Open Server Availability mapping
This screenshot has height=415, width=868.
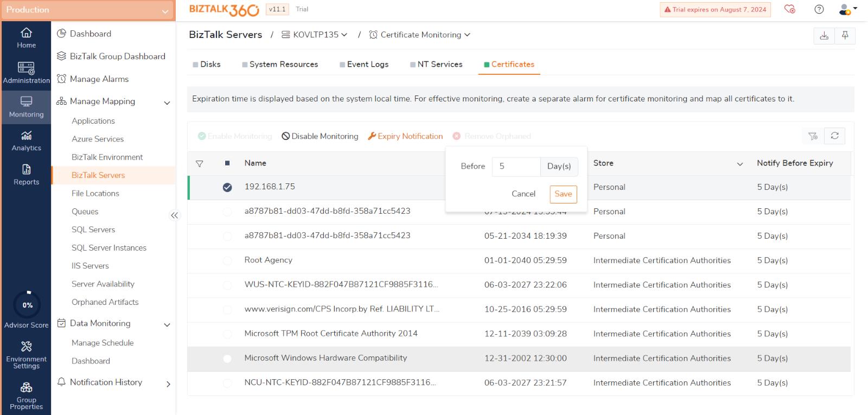click(103, 284)
